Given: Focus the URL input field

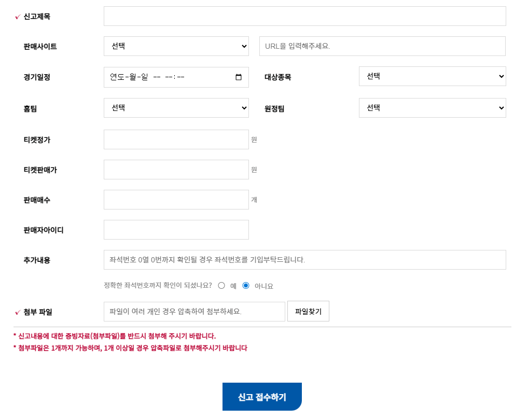Looking at the screenshot, I should [382, 46].
